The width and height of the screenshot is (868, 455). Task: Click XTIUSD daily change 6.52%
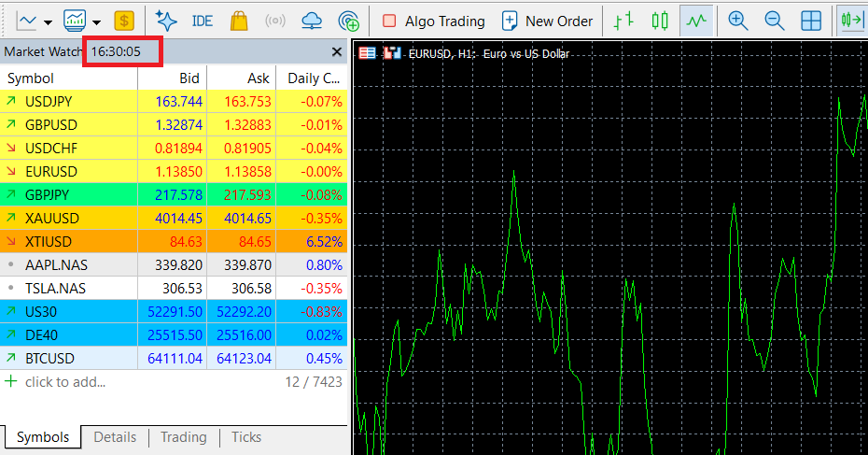tap(325, 242)
